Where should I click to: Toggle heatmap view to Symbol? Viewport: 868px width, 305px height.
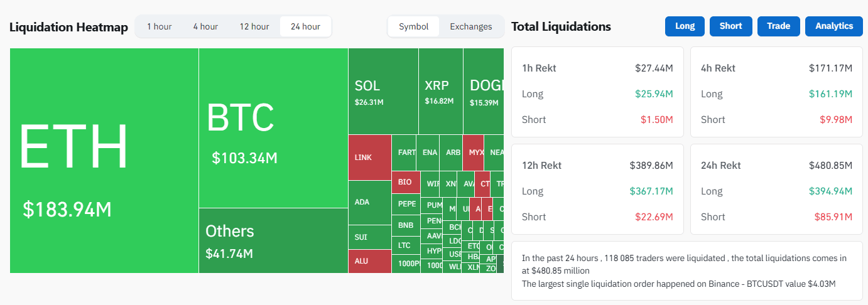tap(413, 26)
